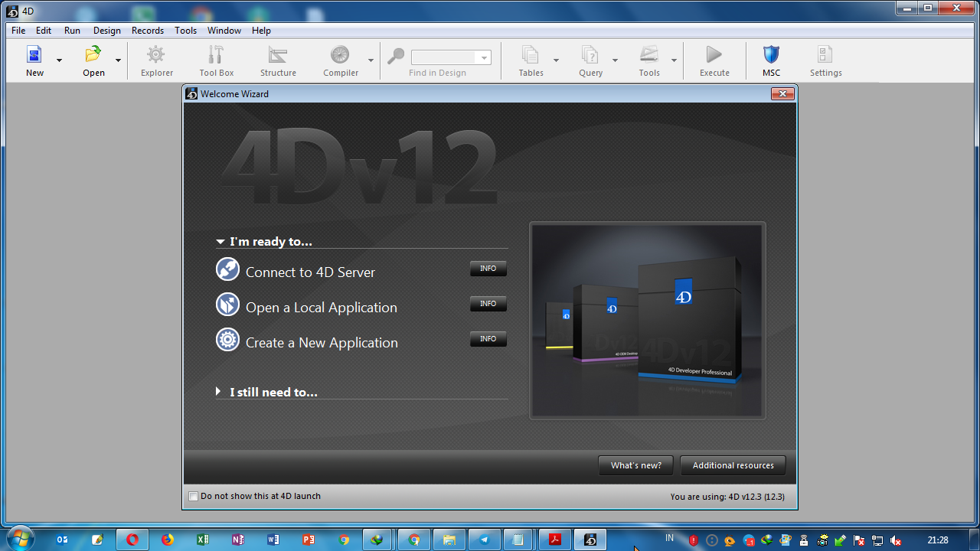Screen dimensions: 980x551
Task: Open the Records menu
Action: pyautogui.click(x=148, y=31)
